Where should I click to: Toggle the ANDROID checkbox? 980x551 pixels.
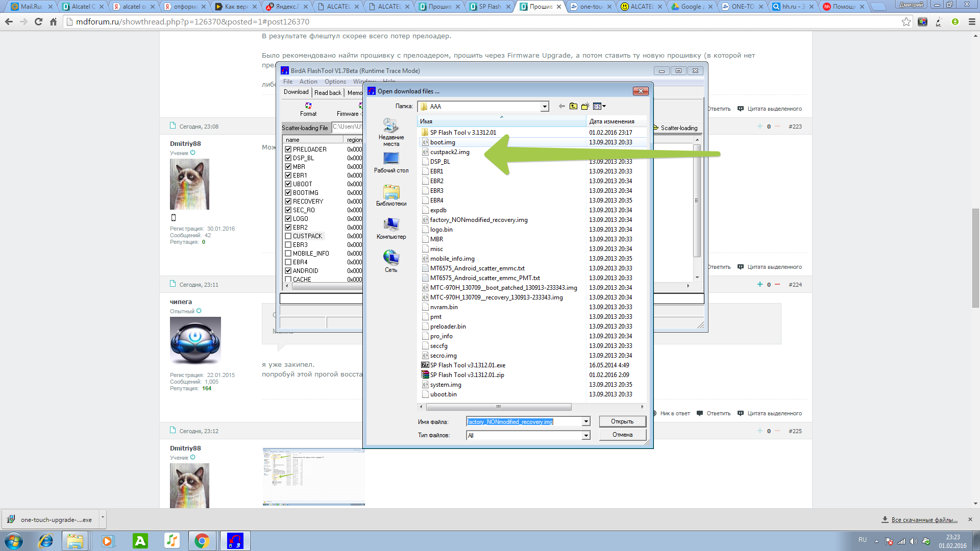288,271
